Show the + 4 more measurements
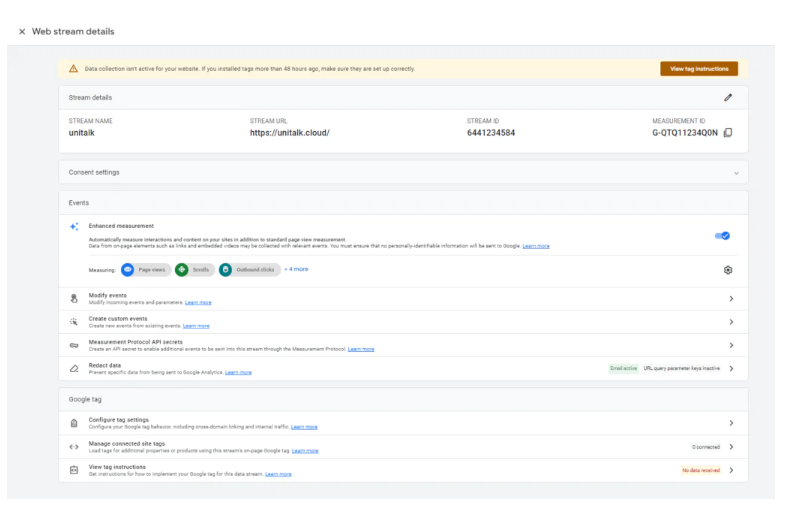The image size is (791, 505). coord(296,269)
